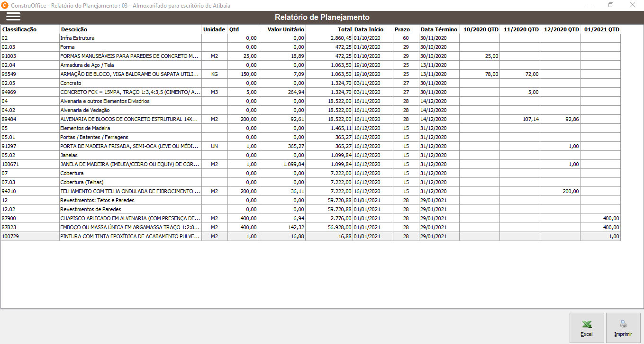Select the PORTA DE MADEIRA FRISADA row
The height and width of the screenshot is (344, 644).
310,146
